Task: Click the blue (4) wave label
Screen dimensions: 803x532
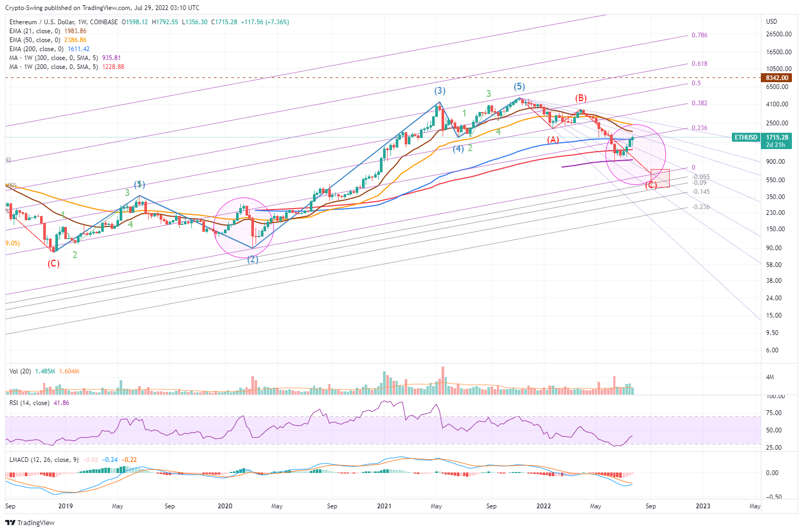Action: [458, 149]
